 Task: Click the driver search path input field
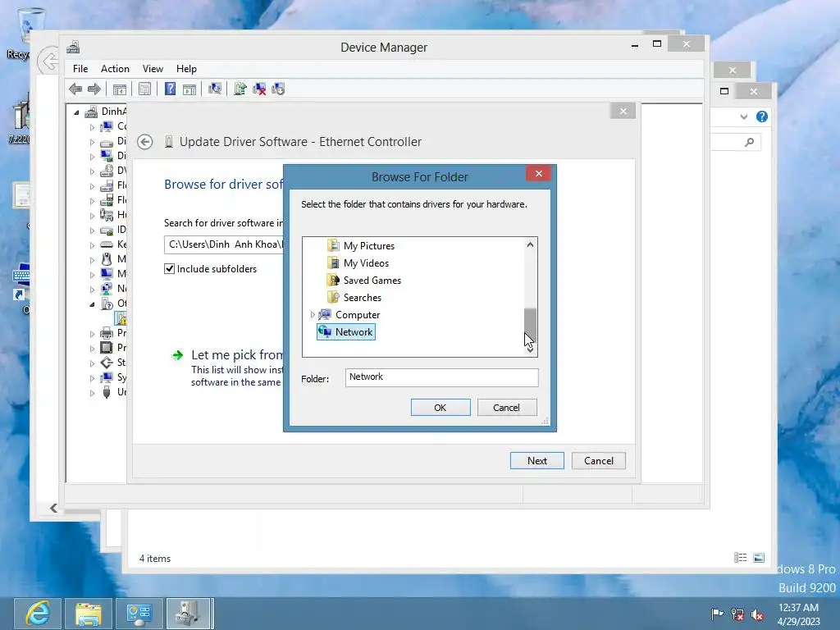click(x=224, y=244)
